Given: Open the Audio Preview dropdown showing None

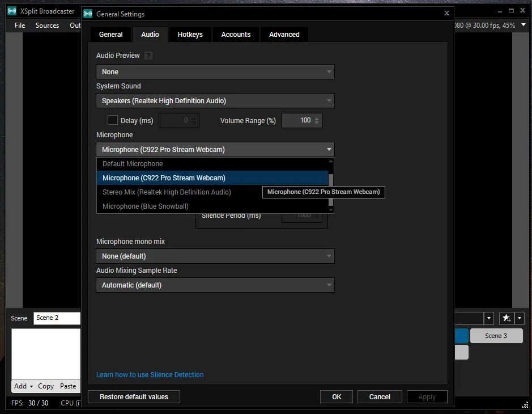Looking at the screenshot, I should pos(215,72).
